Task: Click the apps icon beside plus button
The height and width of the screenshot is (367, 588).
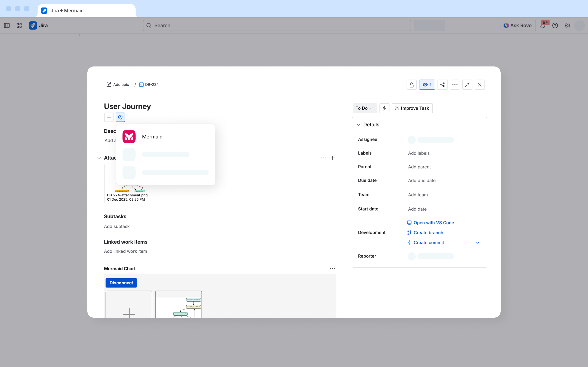Action: (120, 117)
